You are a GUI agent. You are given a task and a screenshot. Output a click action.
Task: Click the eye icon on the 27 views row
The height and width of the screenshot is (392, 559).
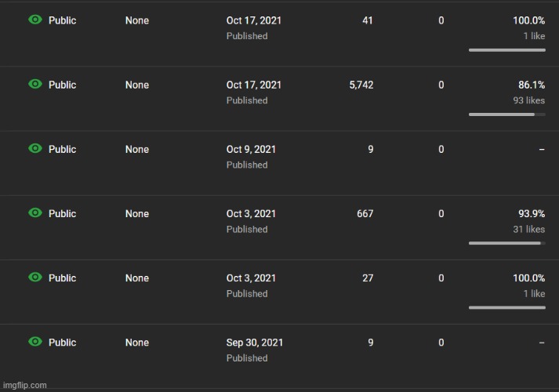point(35,278)
